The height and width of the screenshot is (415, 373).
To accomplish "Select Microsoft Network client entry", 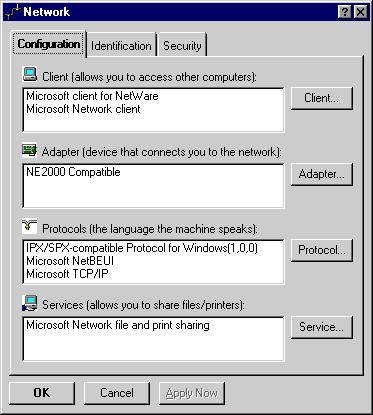I will tap(83, 109).
